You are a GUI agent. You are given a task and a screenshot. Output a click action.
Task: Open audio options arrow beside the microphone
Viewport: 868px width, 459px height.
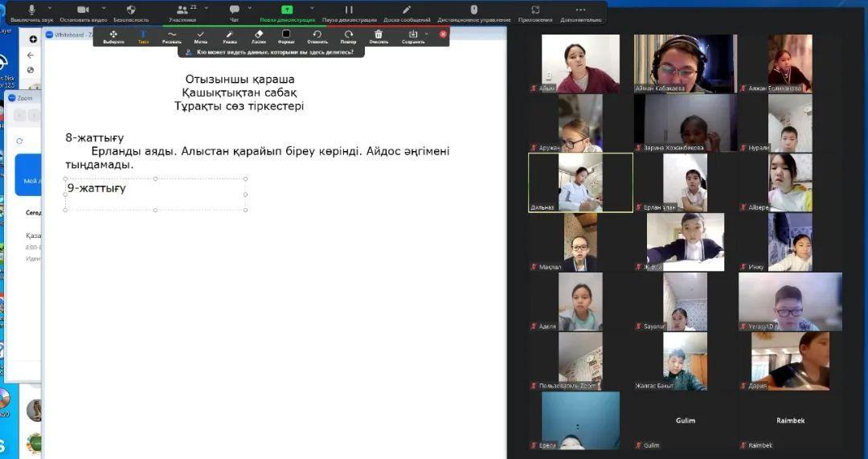click(x=49, y=8)
